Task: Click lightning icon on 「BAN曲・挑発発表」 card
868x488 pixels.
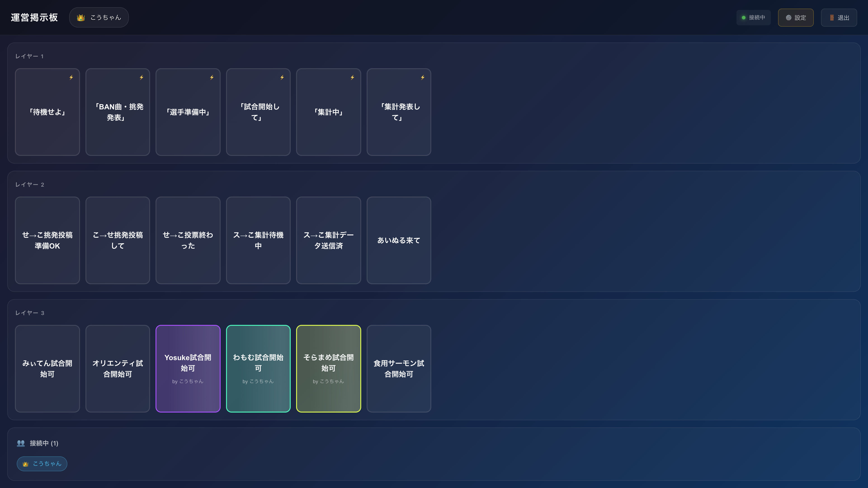Action: coord(142,77)
